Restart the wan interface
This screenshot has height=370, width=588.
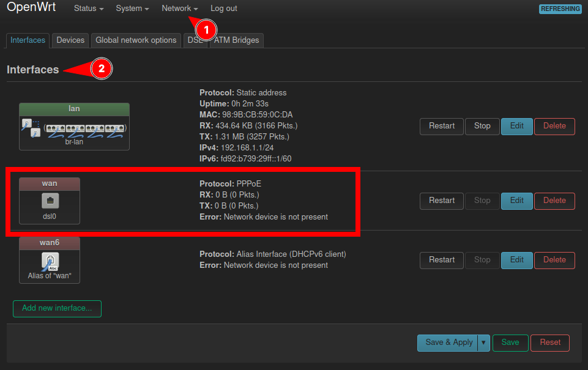point(441,201)
